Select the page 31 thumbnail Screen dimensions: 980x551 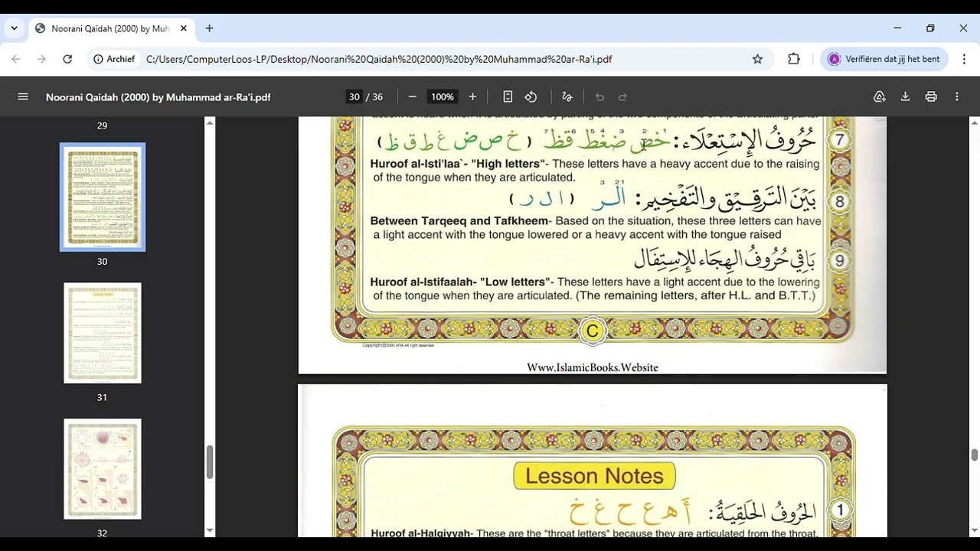pyautogui.click(x=103, y=333)
